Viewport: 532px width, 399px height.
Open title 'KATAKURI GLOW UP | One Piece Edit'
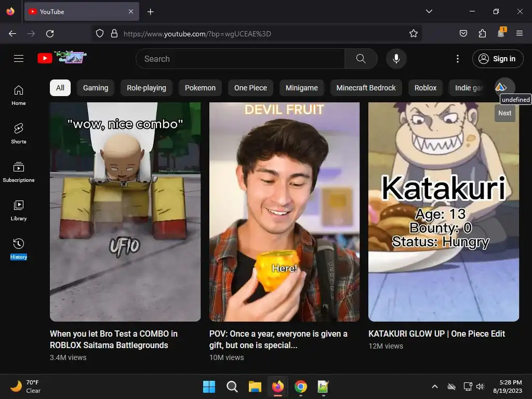tap(436, 334)
